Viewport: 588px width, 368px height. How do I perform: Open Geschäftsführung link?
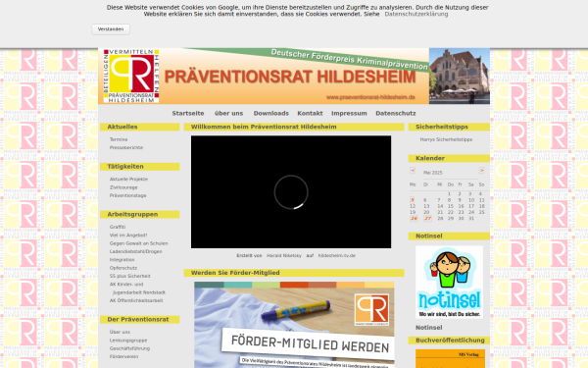point(129,348)
